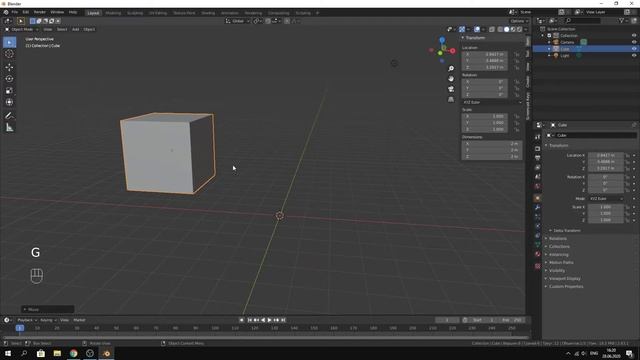This screenshot has height=360, width=640.
Task: Open the File menu
Action: pos(15,12)
